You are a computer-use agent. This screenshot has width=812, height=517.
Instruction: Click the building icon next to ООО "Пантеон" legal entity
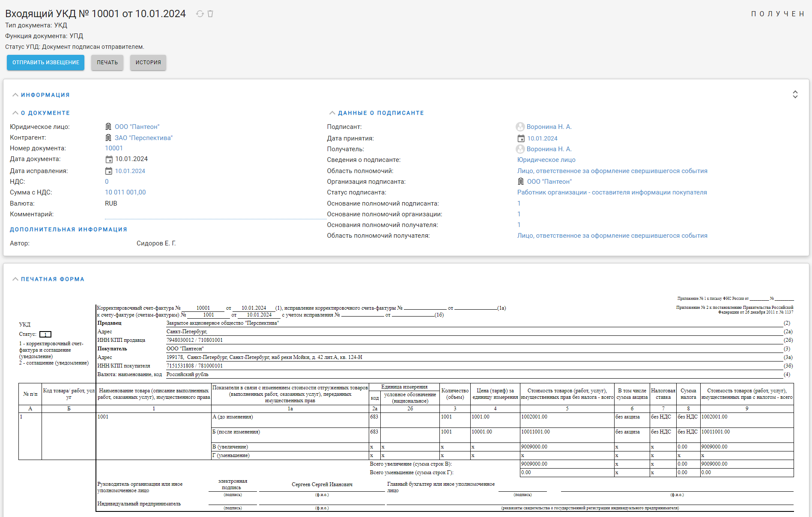point(108,127)
